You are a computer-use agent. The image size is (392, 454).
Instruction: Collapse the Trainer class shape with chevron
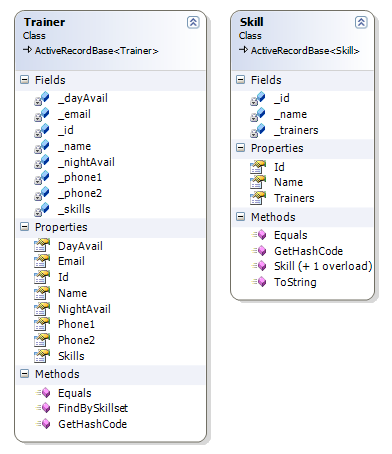193,22
